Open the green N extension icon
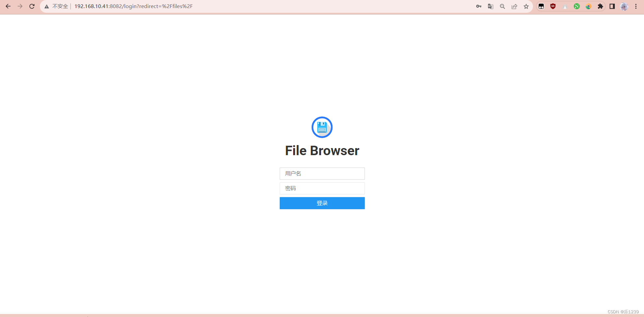Viewport: 644px width, 317px height. pyautogui.click(x=577, y=6)
